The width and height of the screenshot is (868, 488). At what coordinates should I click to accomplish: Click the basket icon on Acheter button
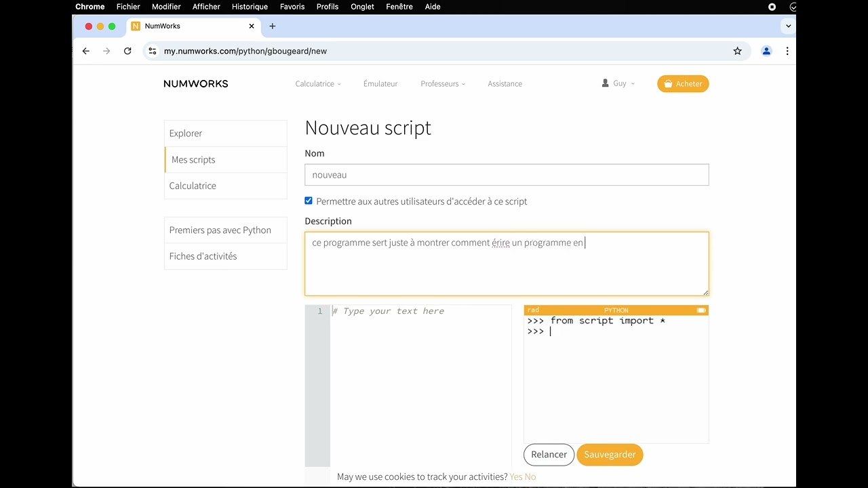669,84
